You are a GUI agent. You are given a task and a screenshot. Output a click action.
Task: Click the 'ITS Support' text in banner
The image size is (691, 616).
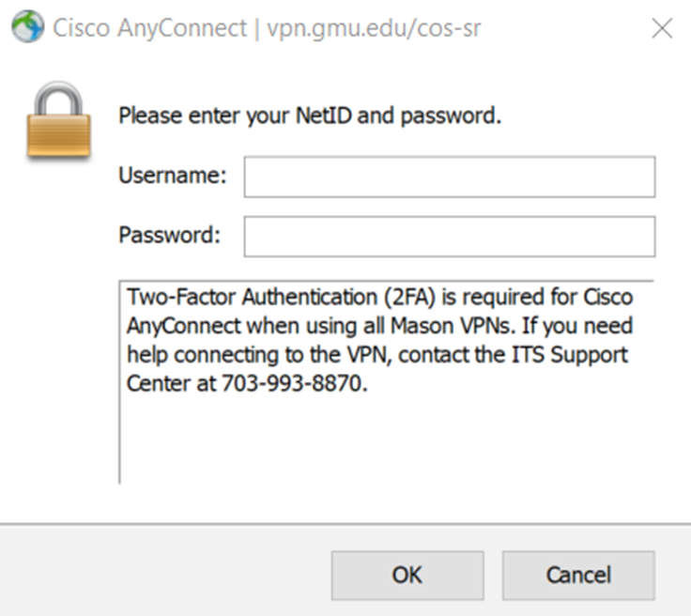pyautogui.click(x=579, y=357)
